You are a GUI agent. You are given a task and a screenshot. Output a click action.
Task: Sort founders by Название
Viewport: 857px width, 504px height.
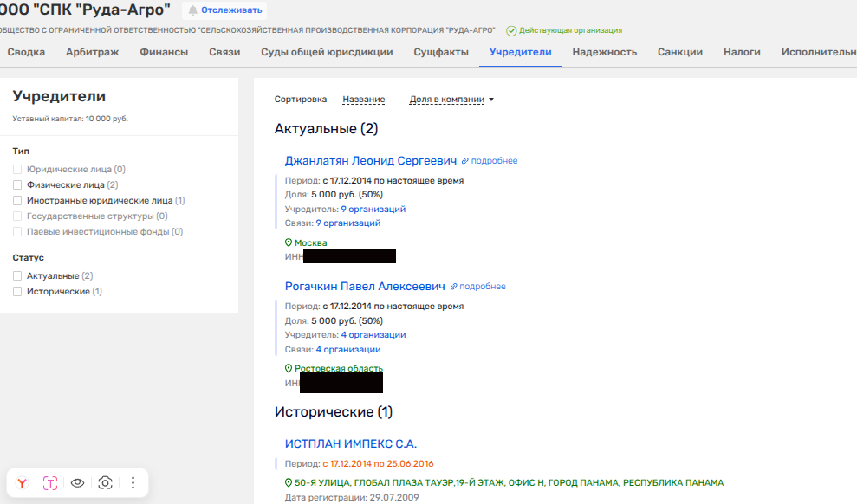(x=363, y=100)
